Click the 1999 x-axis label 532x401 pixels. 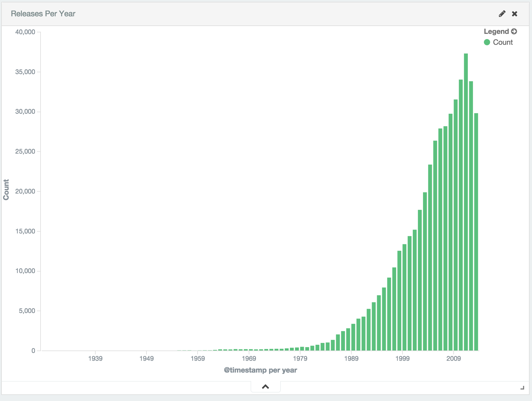coord(402,358)
